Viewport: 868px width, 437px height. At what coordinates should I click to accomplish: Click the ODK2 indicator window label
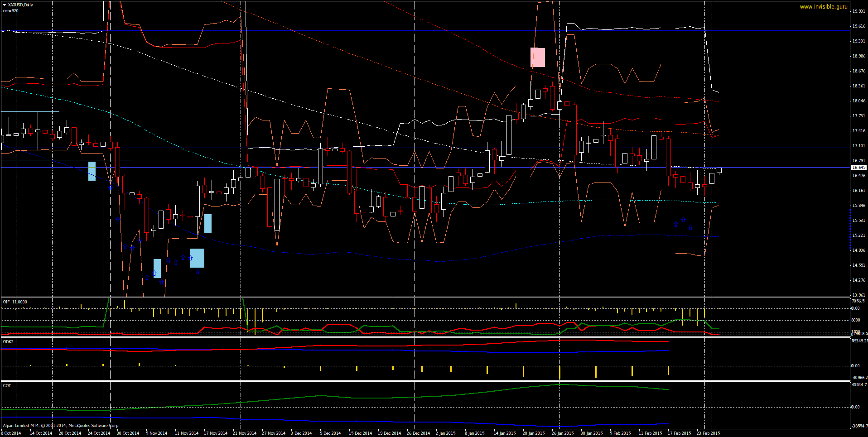tap(8, 342)
